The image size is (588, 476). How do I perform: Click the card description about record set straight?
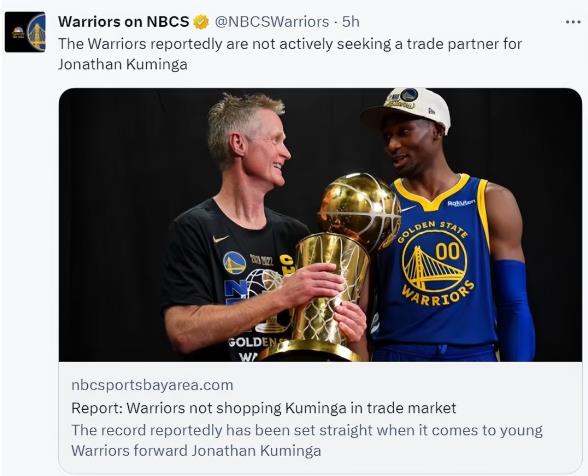(307, 440)
